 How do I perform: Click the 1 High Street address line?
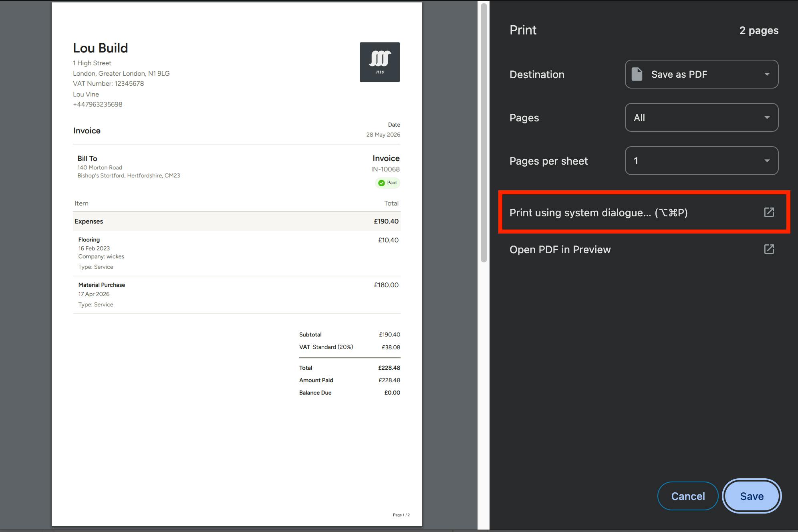pos(92,63)
